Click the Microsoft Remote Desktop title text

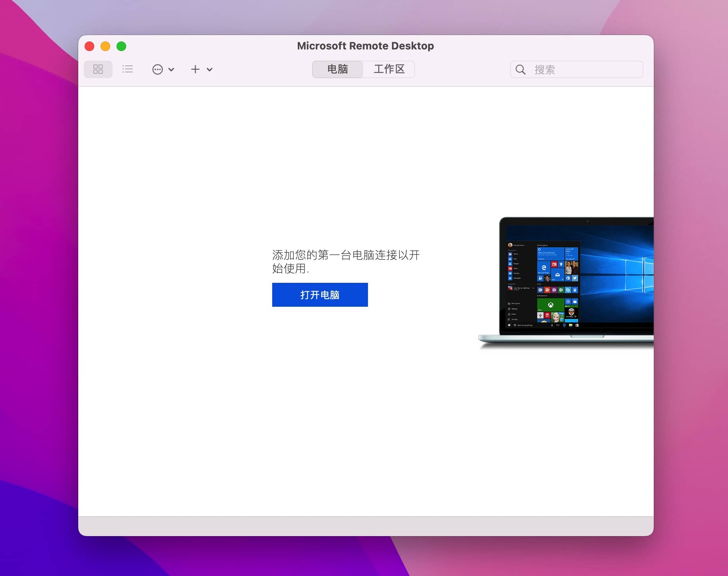click(x=365, y=46)
